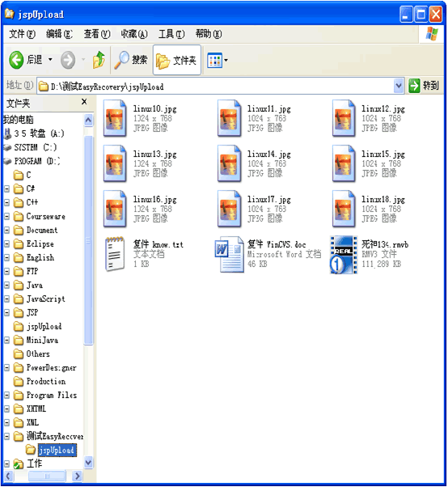Image resolution: width=448 pixels, height=487 pixels.
Task: Expand the Eclipse folder tree node
Action: [x=6, y=243]
